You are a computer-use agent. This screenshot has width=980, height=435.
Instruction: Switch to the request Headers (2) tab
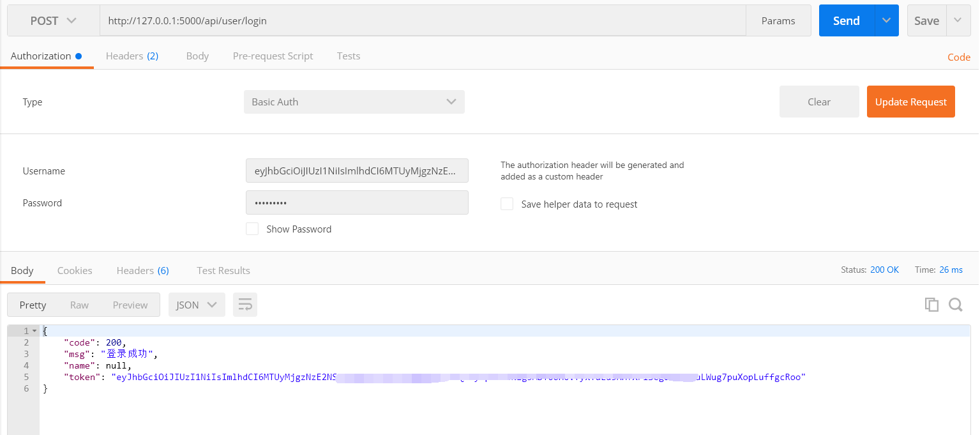132,56
